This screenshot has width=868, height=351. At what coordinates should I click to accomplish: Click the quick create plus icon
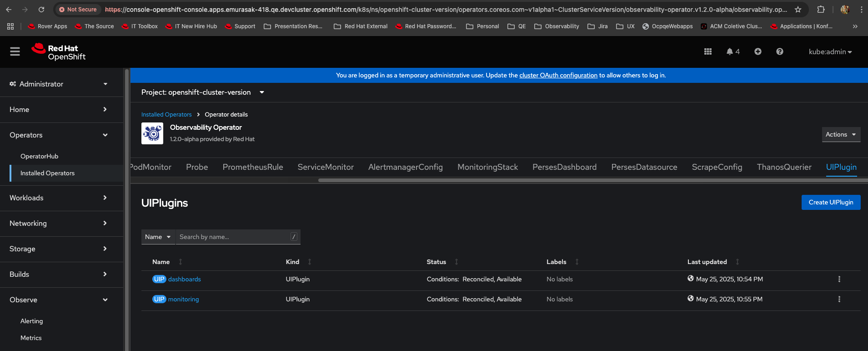pos(758,52)
